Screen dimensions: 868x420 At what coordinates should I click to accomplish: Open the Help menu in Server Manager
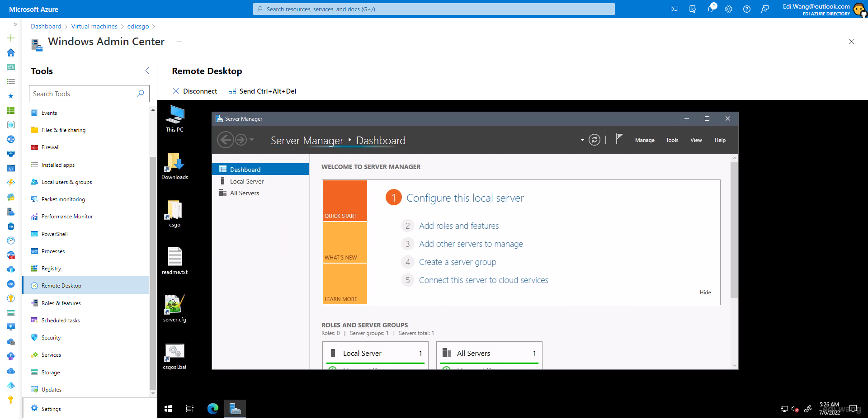[720, 140]
